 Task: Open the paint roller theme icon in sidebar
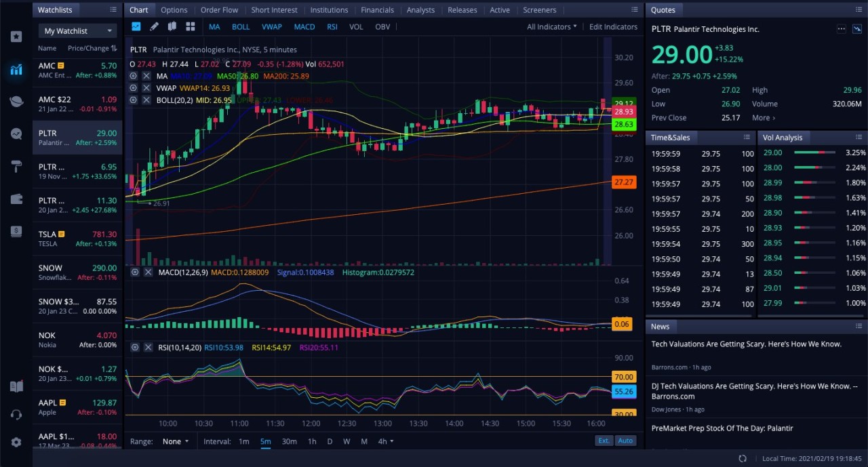tap(16, 166)
